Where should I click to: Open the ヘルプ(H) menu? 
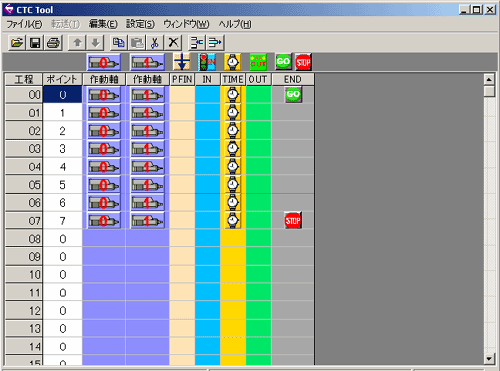pos(235,24)
